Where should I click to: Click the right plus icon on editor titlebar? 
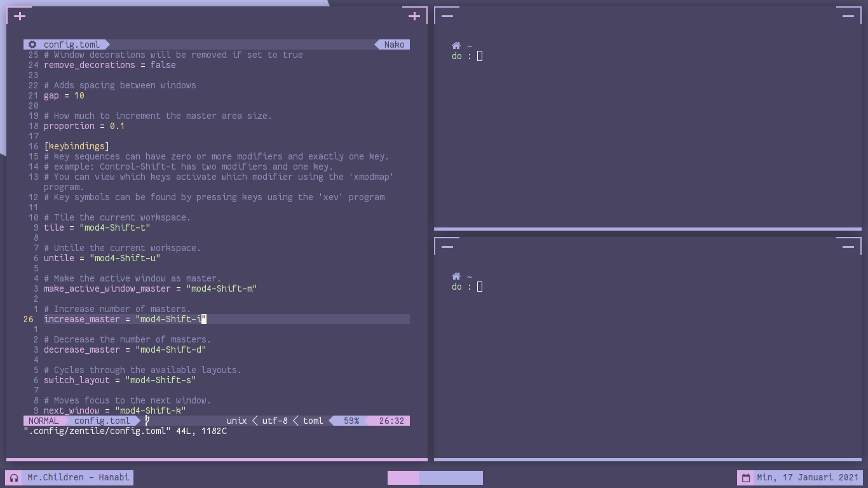tap(414, 17)
